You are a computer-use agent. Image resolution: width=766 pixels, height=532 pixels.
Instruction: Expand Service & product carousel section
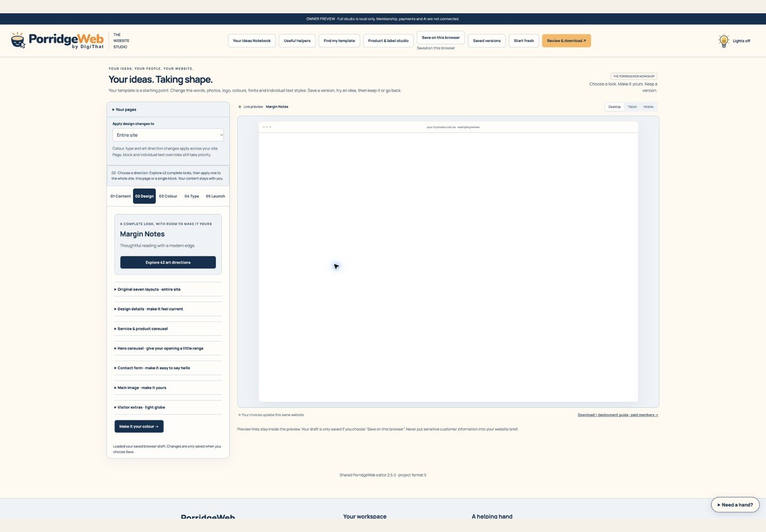168,329
